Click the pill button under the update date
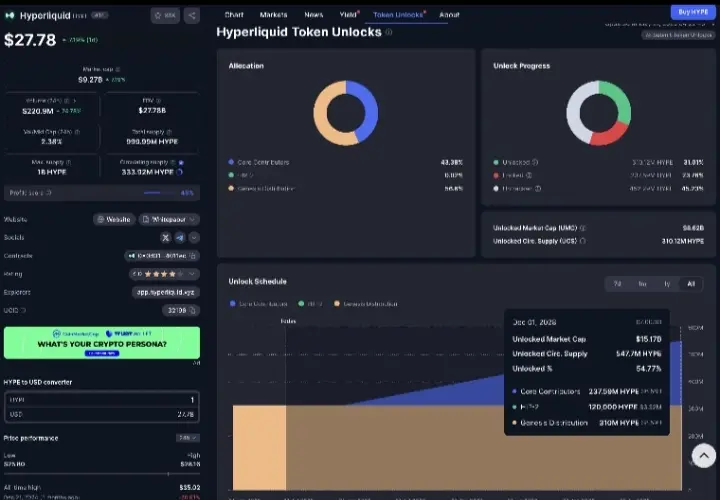The height and width of the screenshot is (500, 720). (x=678, y=35)
